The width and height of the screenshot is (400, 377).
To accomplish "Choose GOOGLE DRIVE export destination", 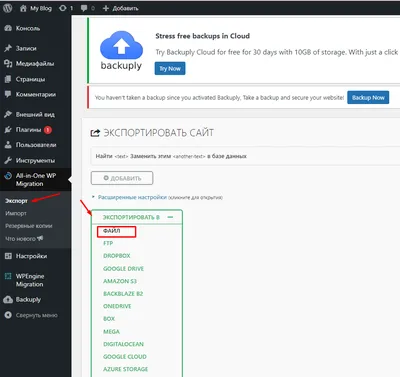I will [123, 269].
